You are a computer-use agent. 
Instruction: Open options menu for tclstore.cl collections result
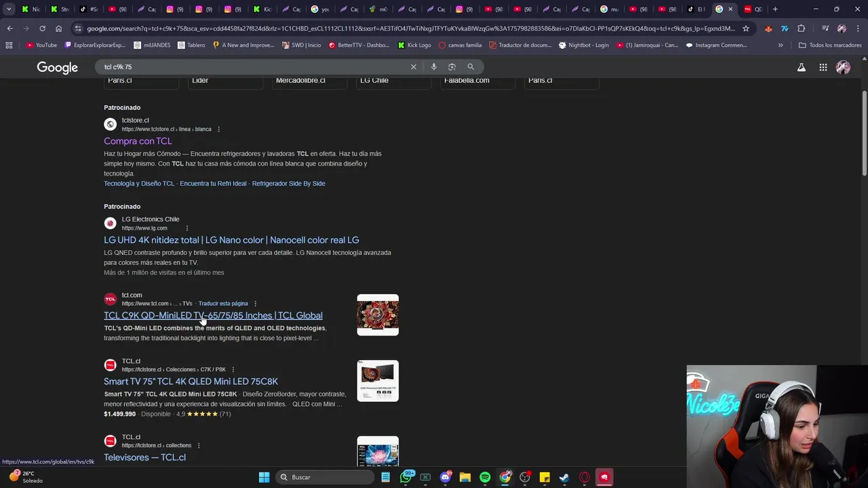pos(199,445)
